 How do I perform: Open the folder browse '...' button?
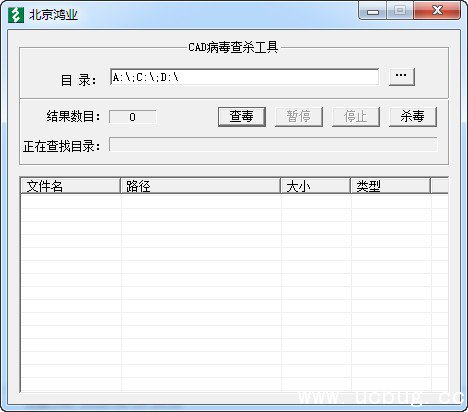pos(402,77)
